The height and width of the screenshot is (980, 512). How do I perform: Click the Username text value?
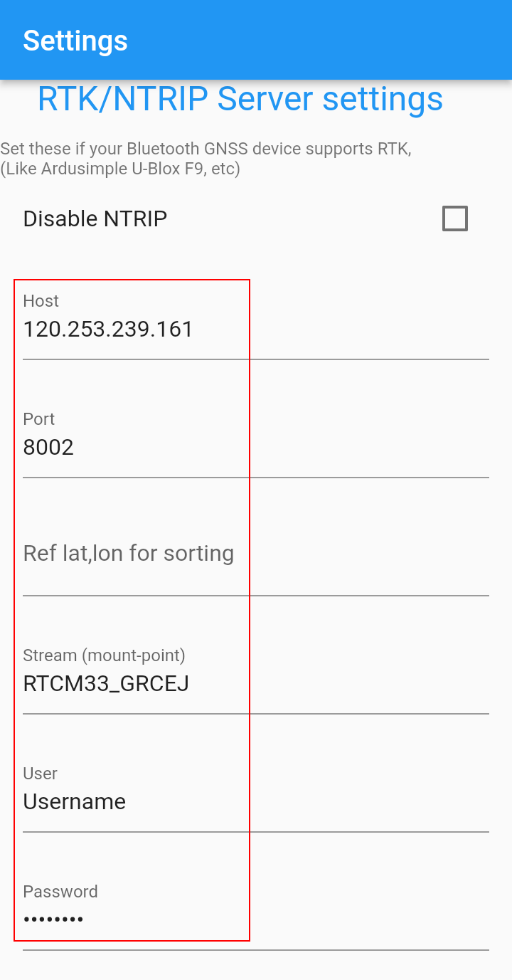(75, 802)
